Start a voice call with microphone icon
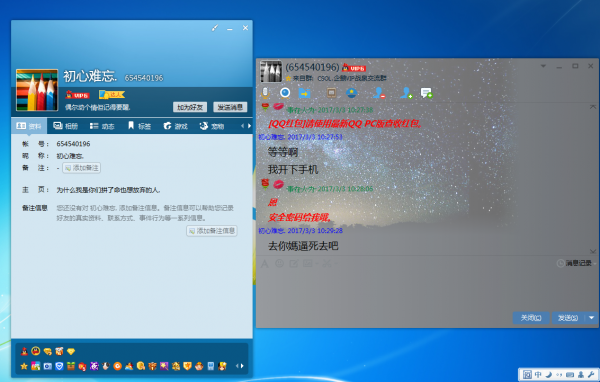The height and width of the screenshot is (382, 600). (265, 93)
